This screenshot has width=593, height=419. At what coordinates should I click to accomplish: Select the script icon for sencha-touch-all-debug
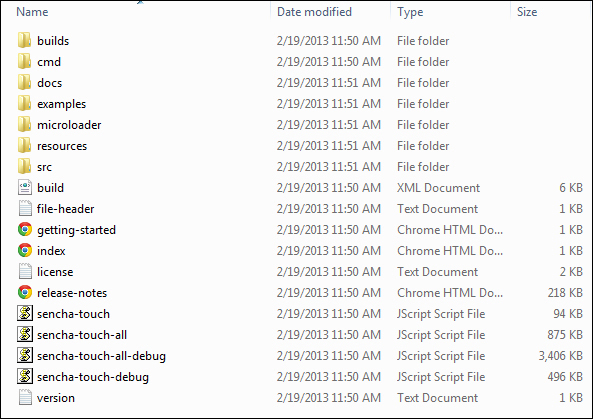click(x=25, y=355)
